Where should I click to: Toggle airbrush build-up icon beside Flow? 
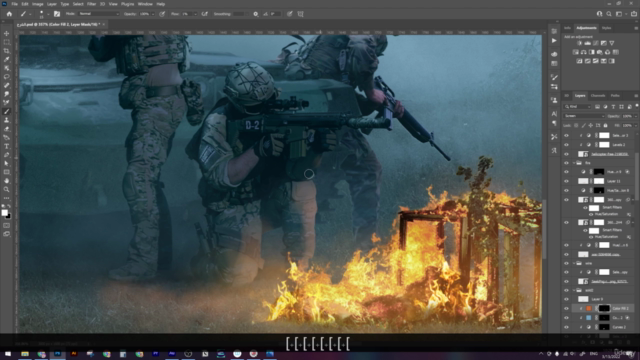click(204, 14)
